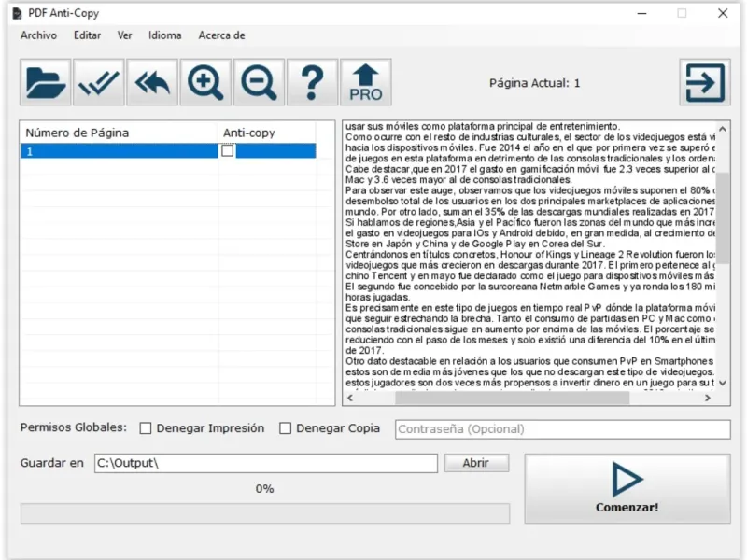The image size is (747, 560).
Task: Click the preview scroll up arrow
Action: pos(722,129)
